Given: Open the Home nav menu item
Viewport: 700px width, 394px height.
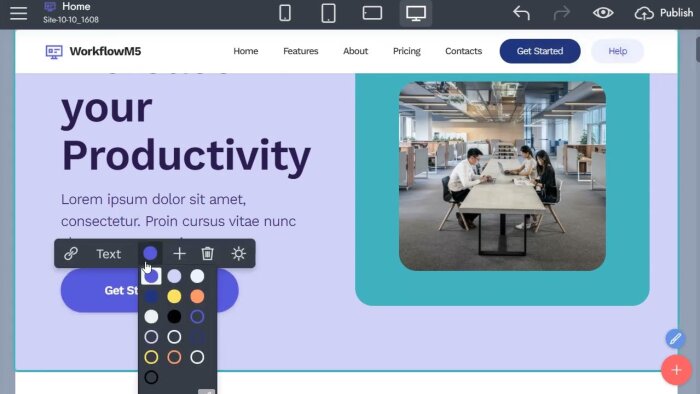Looking at the screenshot, I should [x=246, y=51].
